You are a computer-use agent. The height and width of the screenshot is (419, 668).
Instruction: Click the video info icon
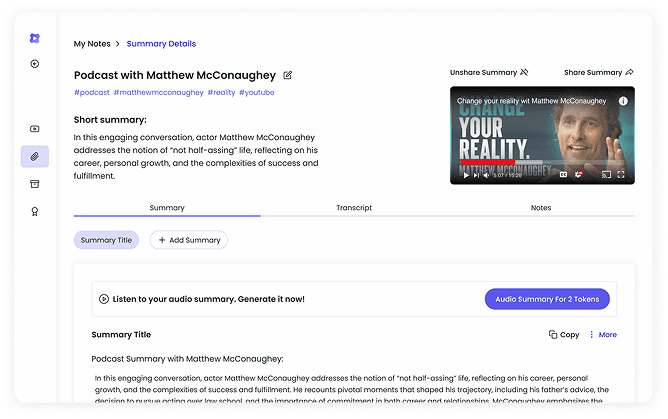point(623,101)
